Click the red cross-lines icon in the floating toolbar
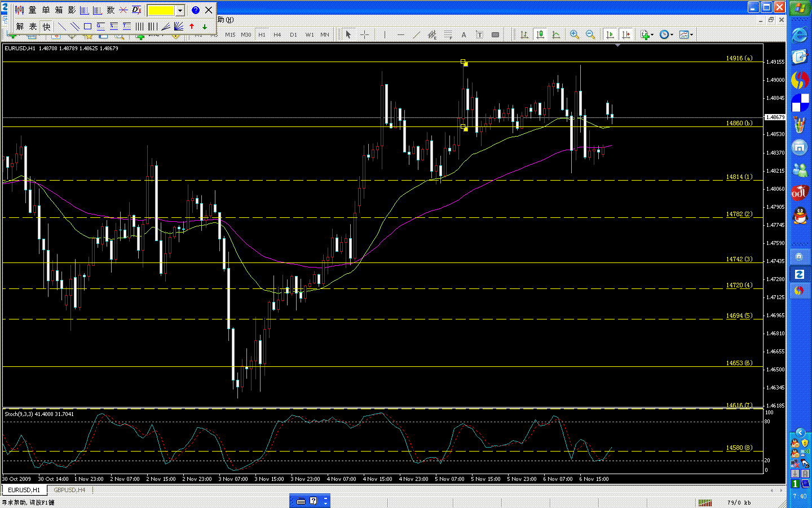This screenshot has width=812, height=508. [123, 10]
